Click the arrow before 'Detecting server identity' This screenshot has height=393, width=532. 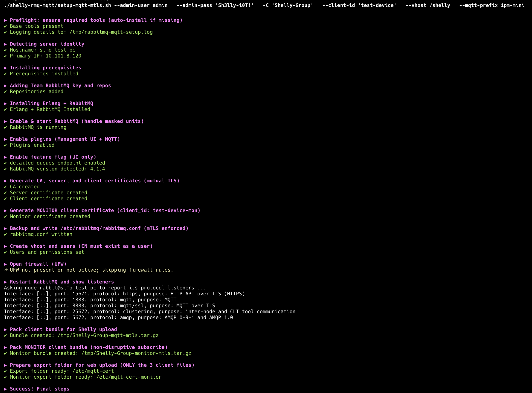5,44
